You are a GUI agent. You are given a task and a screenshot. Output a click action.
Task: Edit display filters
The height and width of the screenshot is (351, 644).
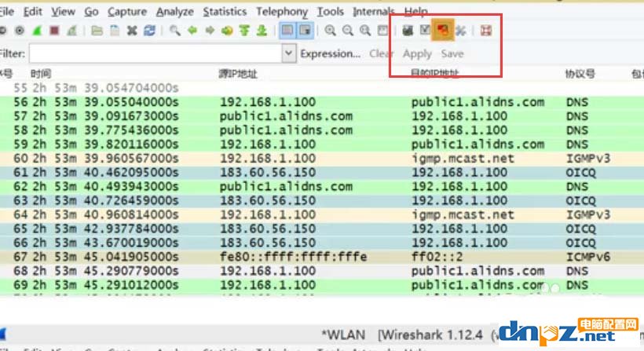[425, 31]
